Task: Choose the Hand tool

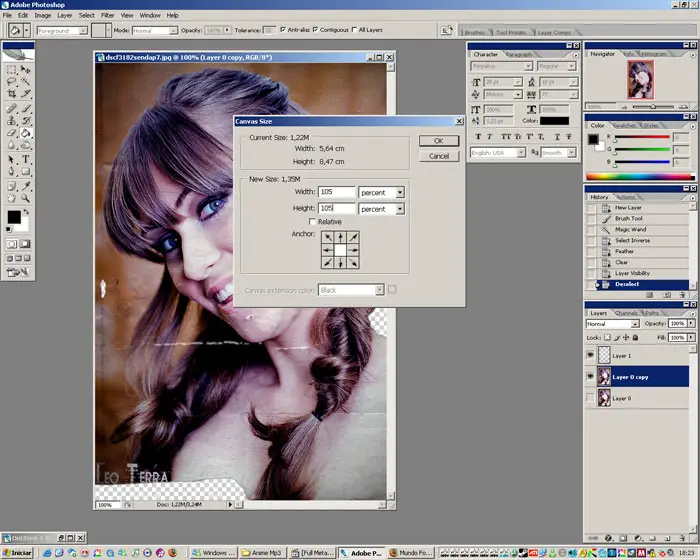Action: coord(12,198)
